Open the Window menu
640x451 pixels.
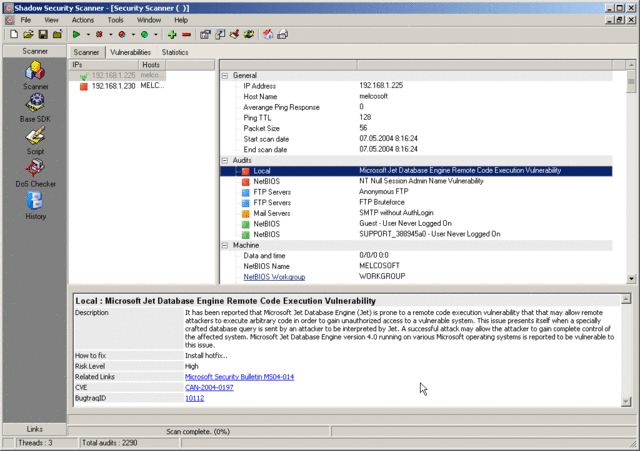click(x=149, y=20)
